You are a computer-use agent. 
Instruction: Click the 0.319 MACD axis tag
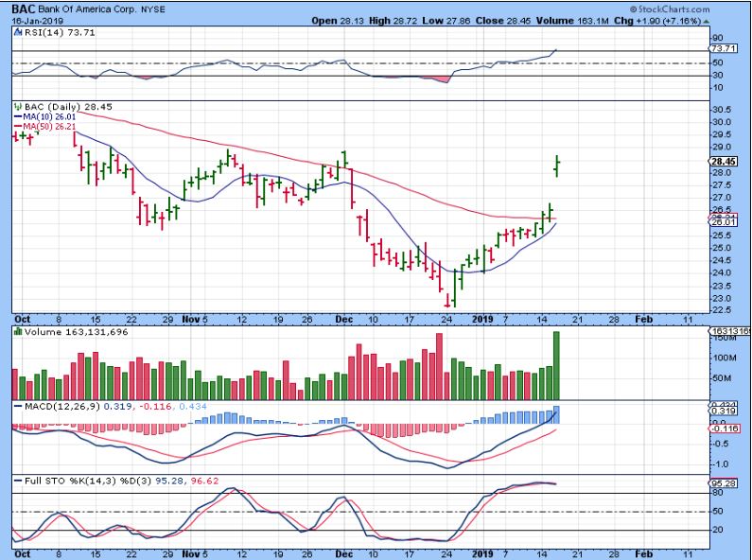(x=724, y=411)
